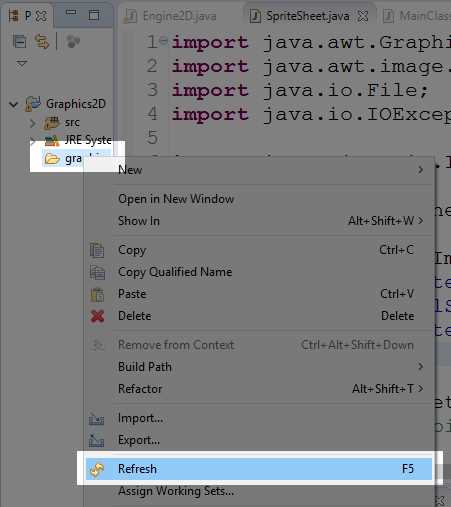Choose Copy in the context menu
The image size is (451, 507).
[x=259, y=250]
